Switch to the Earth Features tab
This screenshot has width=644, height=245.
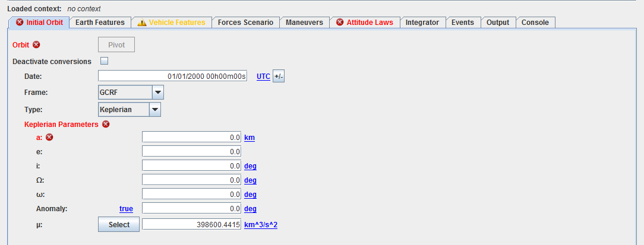(100, 23)
